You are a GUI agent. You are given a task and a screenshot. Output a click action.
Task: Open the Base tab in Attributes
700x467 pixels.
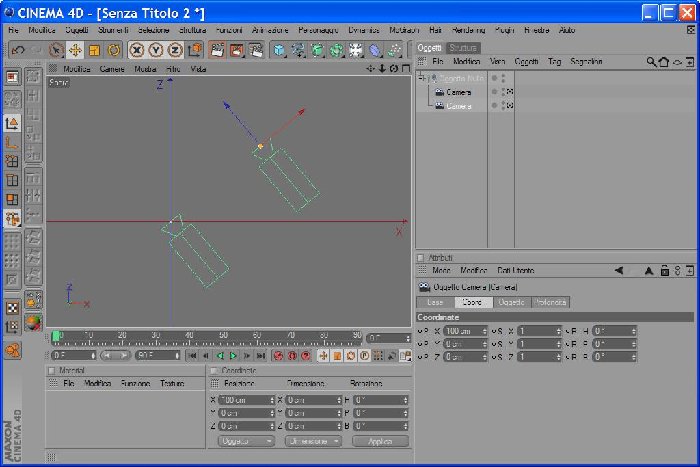tap(435, 302)
